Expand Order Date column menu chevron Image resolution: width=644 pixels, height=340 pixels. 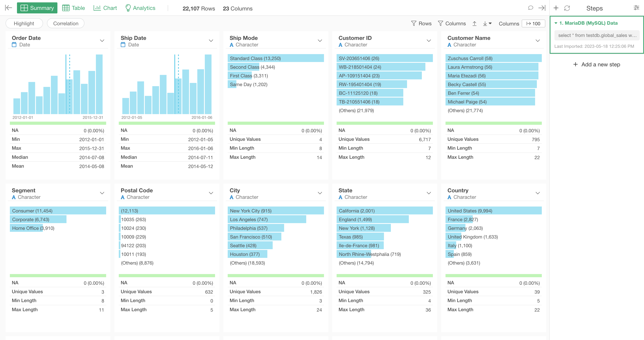(x=102, y=40)
